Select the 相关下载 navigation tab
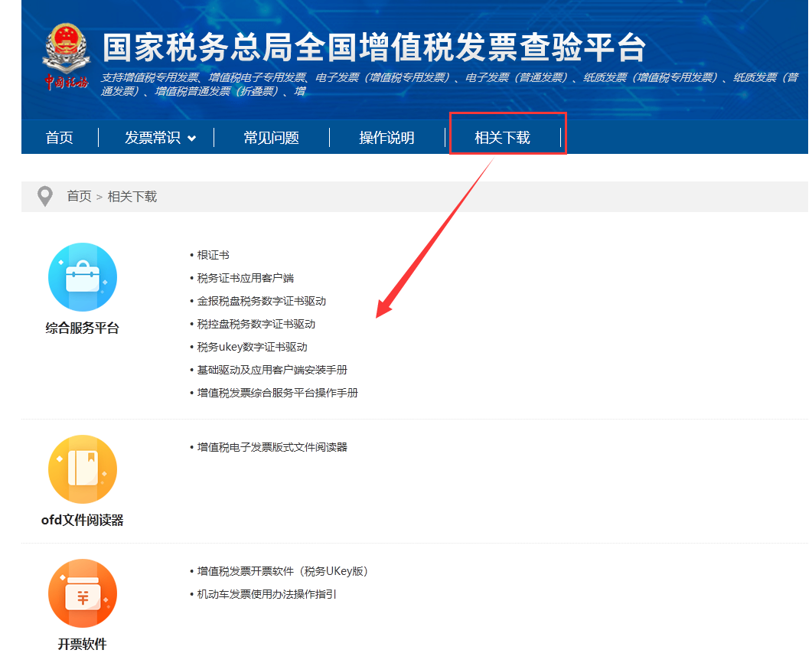Image resolution: width=812 pixels, height=663 pixels. click(x=502, y=138)
